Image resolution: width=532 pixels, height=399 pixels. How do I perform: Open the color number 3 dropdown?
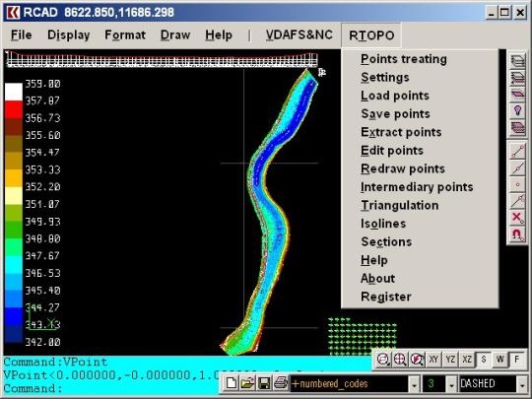pos(451,384)
